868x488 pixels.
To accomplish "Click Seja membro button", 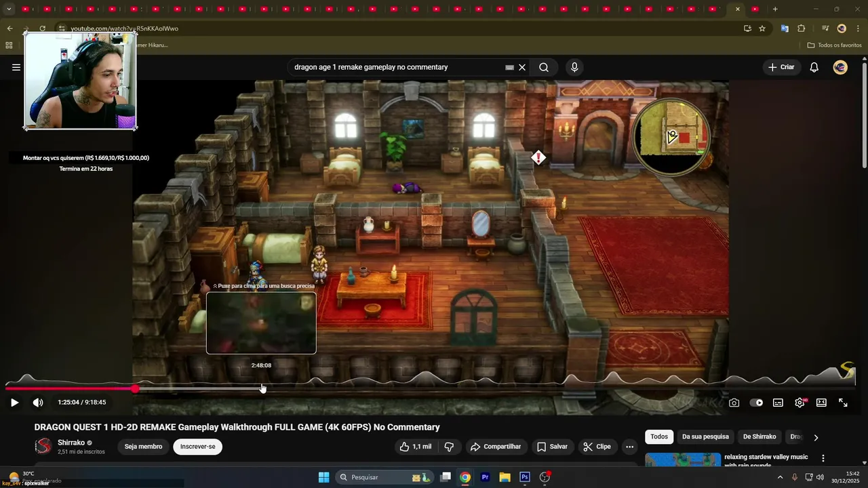I will coord(143,447).
